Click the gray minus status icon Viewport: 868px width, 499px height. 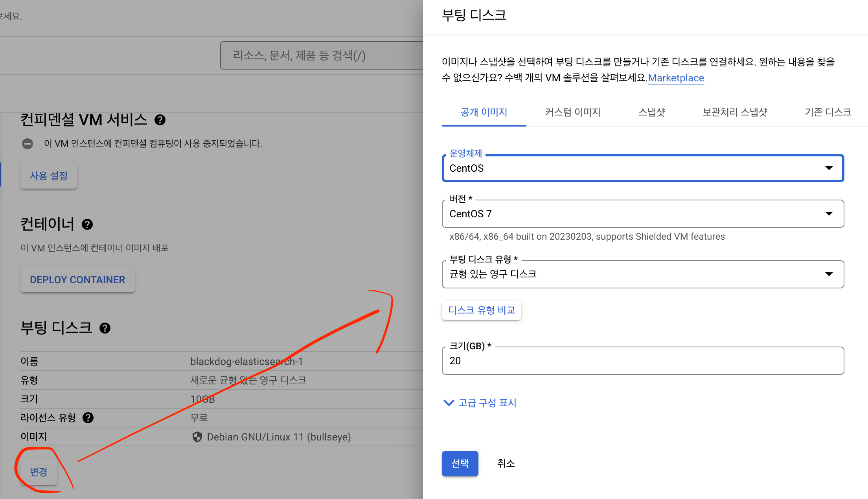(x=28, y=144)
